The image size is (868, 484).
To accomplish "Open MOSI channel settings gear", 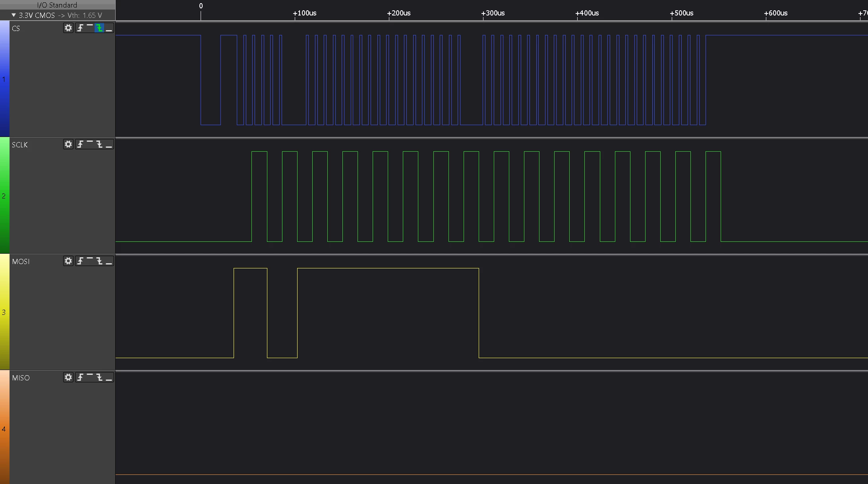I will point(68,261).
